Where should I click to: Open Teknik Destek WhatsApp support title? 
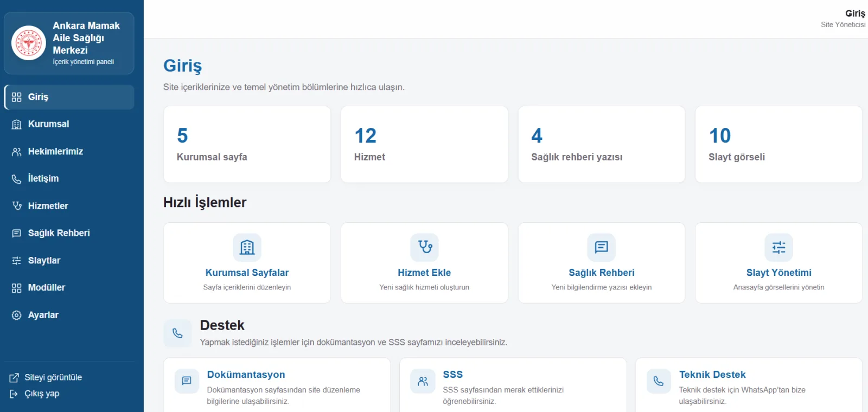pos(712,375)
